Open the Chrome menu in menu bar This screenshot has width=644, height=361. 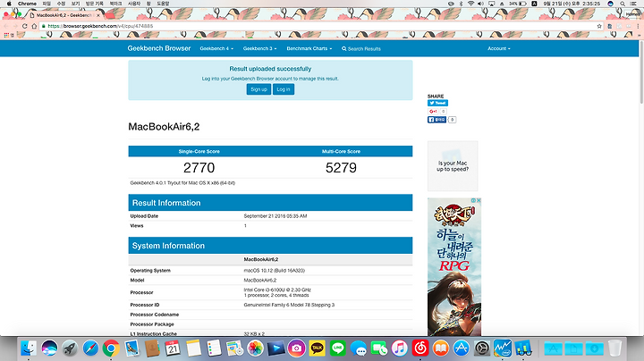(x=27, y=4)
